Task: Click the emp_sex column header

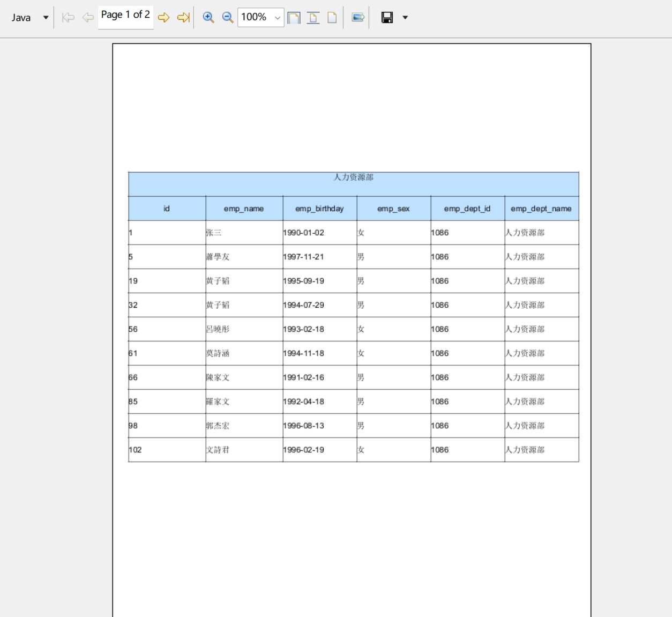Action: [x=393, y=209]
